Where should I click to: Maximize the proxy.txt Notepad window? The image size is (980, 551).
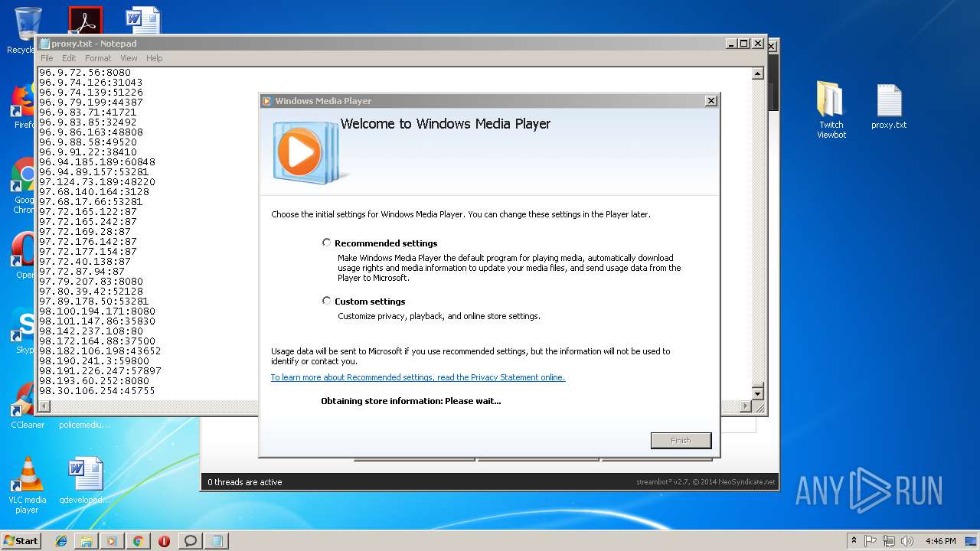point(743,44)
